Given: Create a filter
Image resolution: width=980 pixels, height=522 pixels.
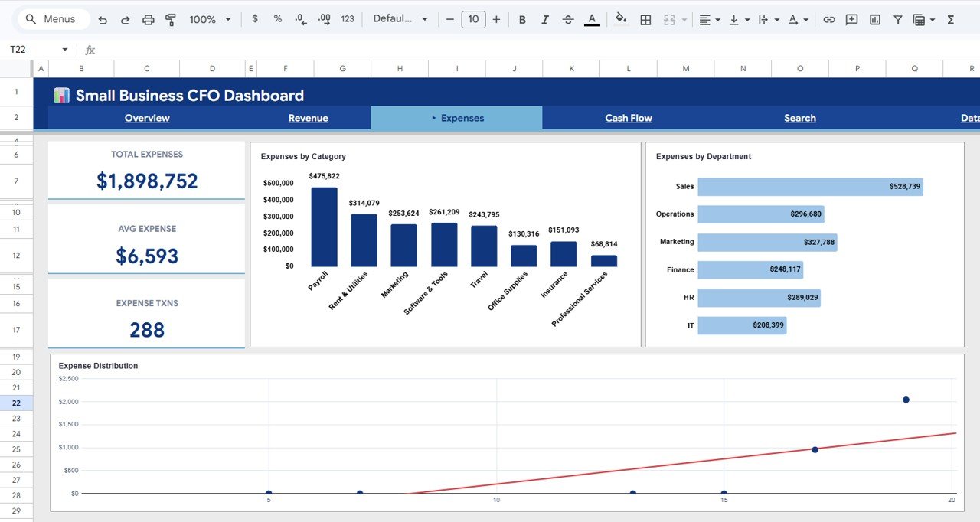Looking at the screenshot, I should pyautogui.click(x=897, y=19).
